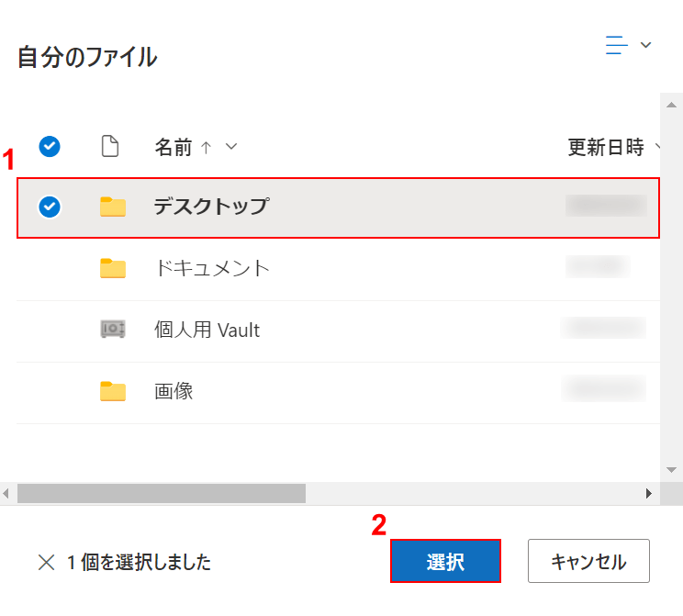Open the 名前 column sort dropdown

[231, 147]
